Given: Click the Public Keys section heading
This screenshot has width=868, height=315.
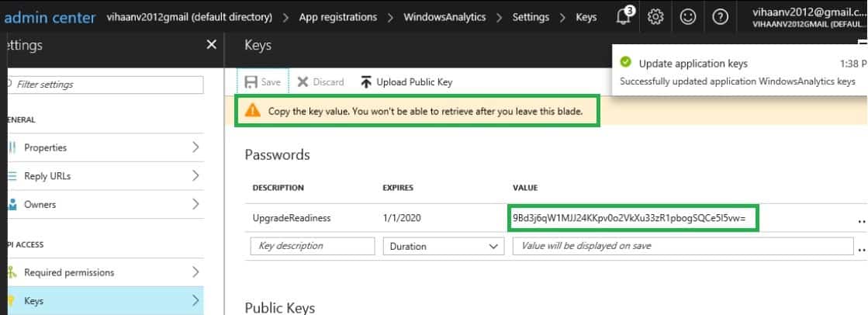Looking at the screenshot, I should tap(279, 308).
